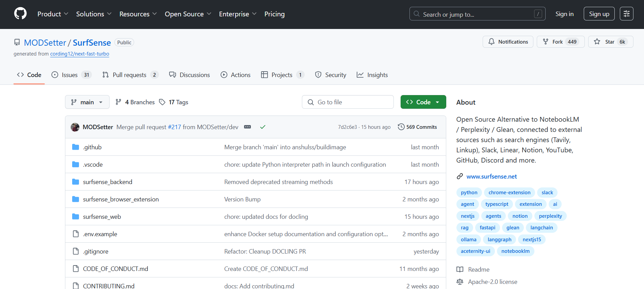Open the Product dropdown menu
Image resolution: width=644 pixels, height=289 pixels.
(53, 14)
